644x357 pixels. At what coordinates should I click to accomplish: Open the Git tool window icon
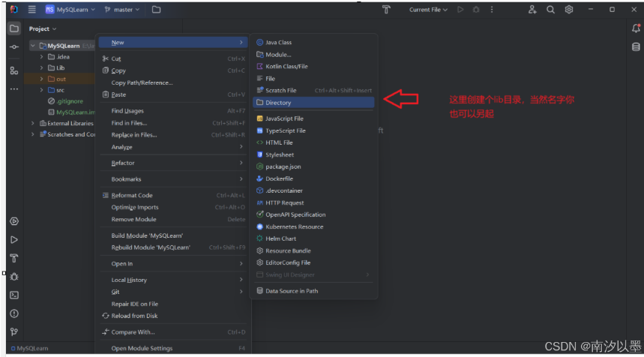coord(14,331)
